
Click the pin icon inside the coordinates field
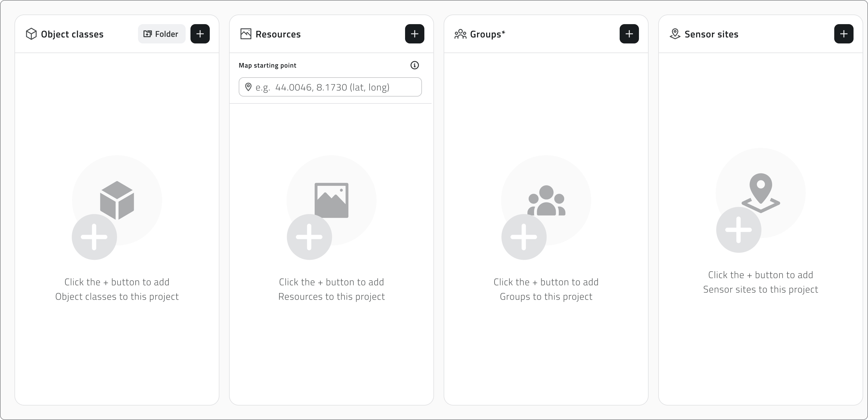click(x=248, y=87)
